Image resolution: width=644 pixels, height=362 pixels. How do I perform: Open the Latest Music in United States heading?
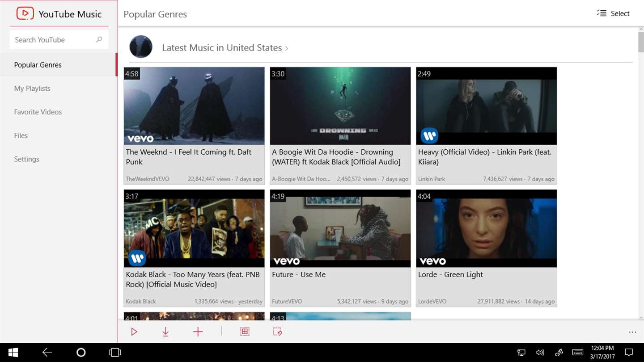(x=222, y=48)
